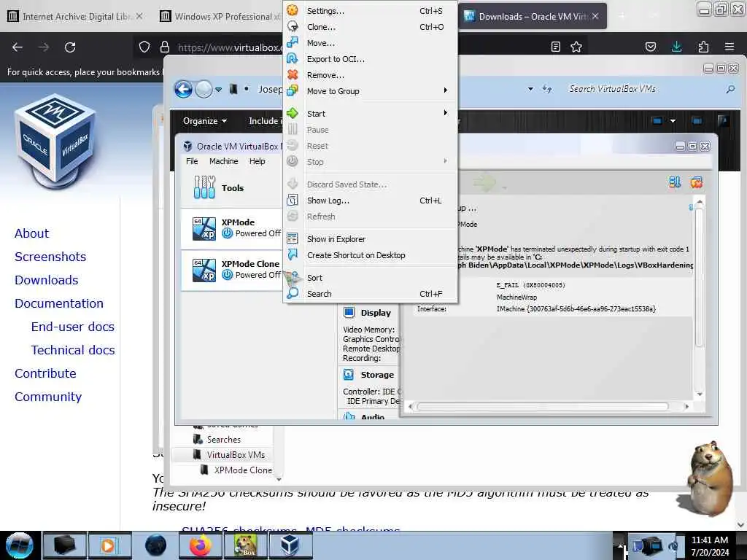Click the delete notifications icon
Viewport: 747px width, 560px height.
pyautogui.click(x=697, y=182)
